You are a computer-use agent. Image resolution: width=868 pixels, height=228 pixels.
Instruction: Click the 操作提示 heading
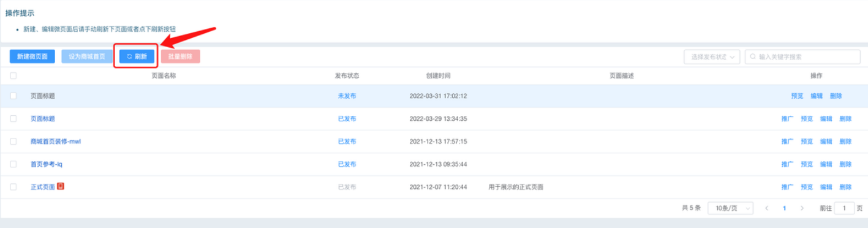(x=19, y=13)
